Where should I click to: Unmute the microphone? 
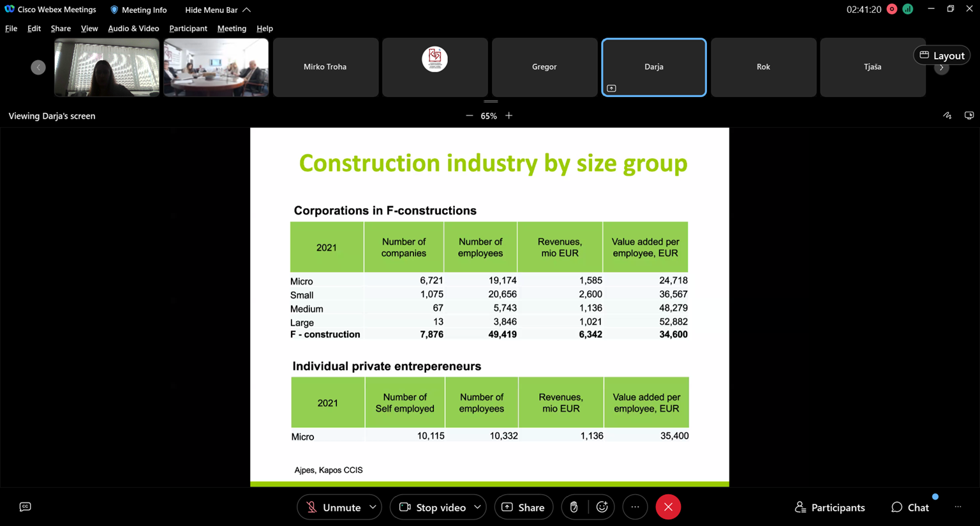click(x=333, y=507)
